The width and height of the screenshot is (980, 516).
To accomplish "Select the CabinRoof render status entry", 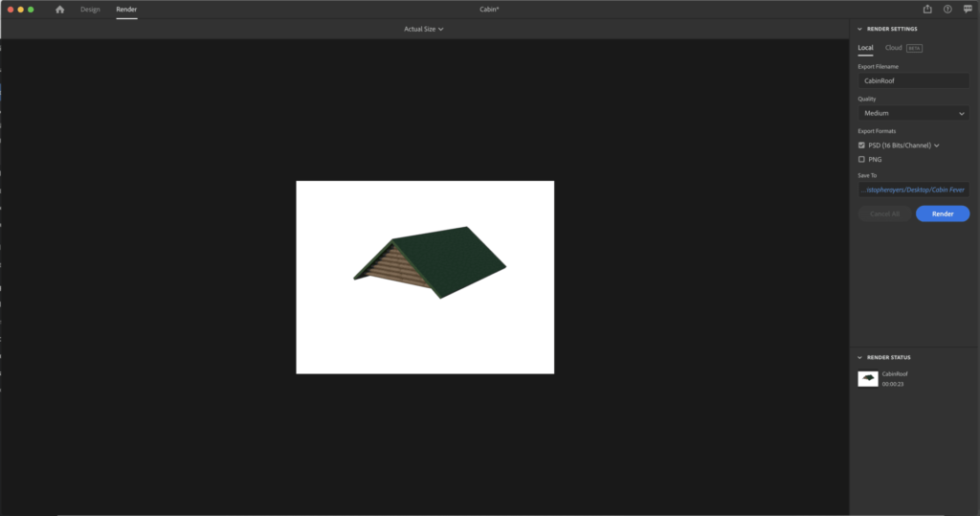I will click(x=895, y=374).
